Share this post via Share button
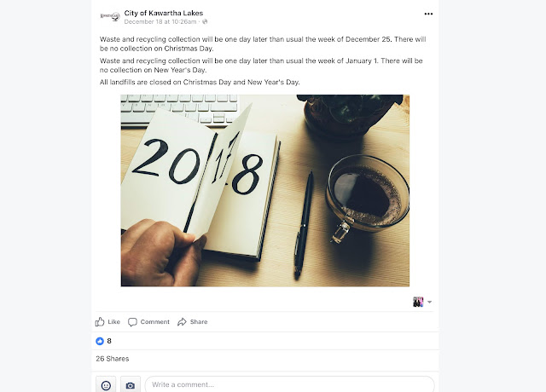 [x=192, y=322]
